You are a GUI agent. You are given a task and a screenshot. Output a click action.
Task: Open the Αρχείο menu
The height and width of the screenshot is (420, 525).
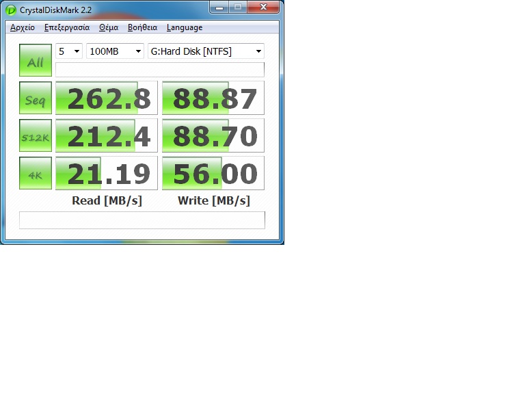(23, 27)
